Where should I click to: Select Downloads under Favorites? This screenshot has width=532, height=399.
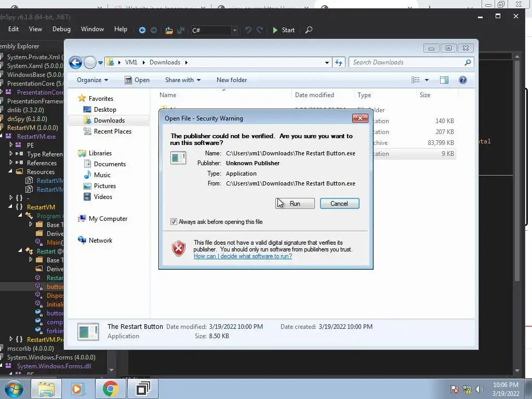(x=109, y=121)
